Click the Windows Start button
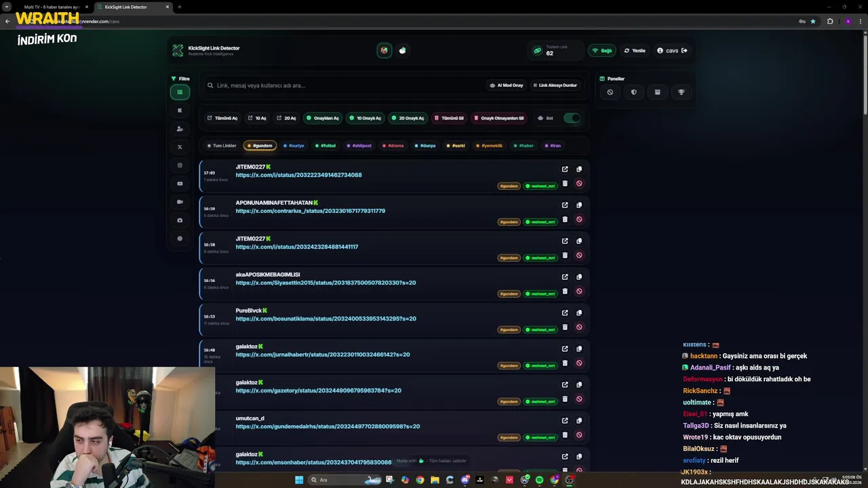Screen dimensions: 868x488 tap(299, 480)
